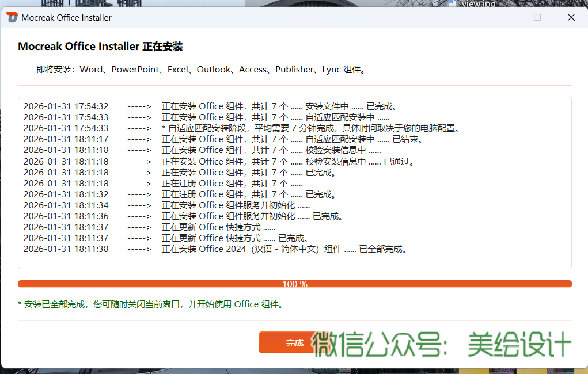Image resolution: width=588 pixels, height=374 pixels.
Task: Close the installer window with X
Action: [571, 17]
